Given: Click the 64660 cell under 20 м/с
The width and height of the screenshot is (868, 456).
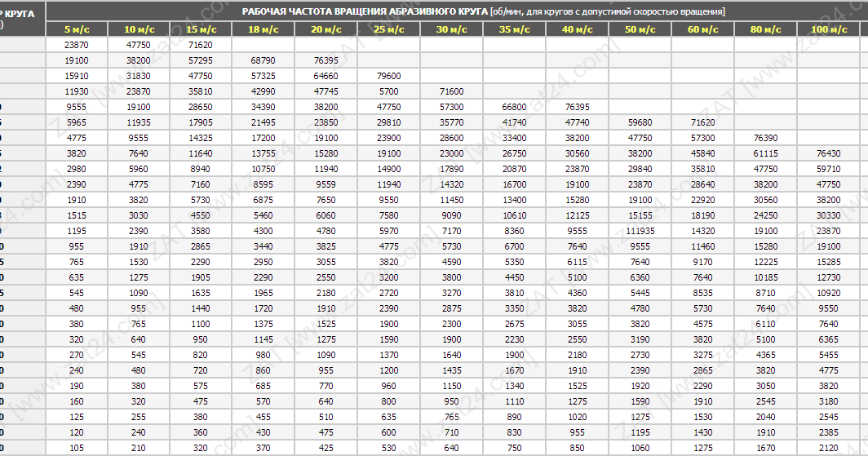Looking at the screenshot, I should 325,76.
